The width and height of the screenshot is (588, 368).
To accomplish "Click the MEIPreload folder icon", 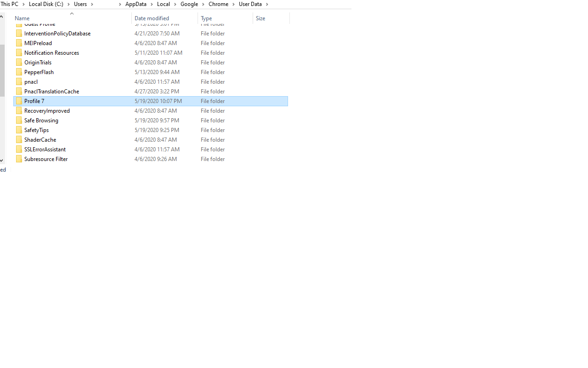I will click(x=19, y=43).
